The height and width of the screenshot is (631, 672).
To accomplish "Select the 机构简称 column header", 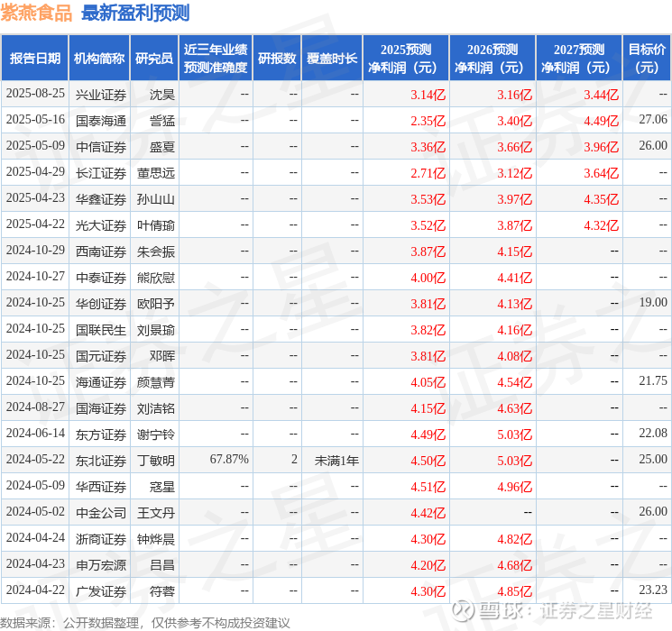I will [99, 59].
